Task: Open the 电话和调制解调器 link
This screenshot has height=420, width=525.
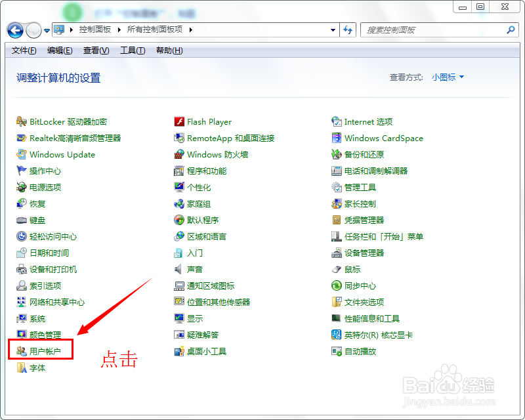Action: 376,171
